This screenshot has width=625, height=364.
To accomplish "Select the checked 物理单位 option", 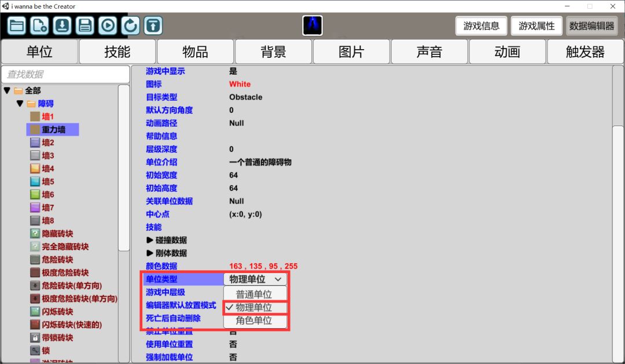I will pyautogui.click(x=254, y=307).
